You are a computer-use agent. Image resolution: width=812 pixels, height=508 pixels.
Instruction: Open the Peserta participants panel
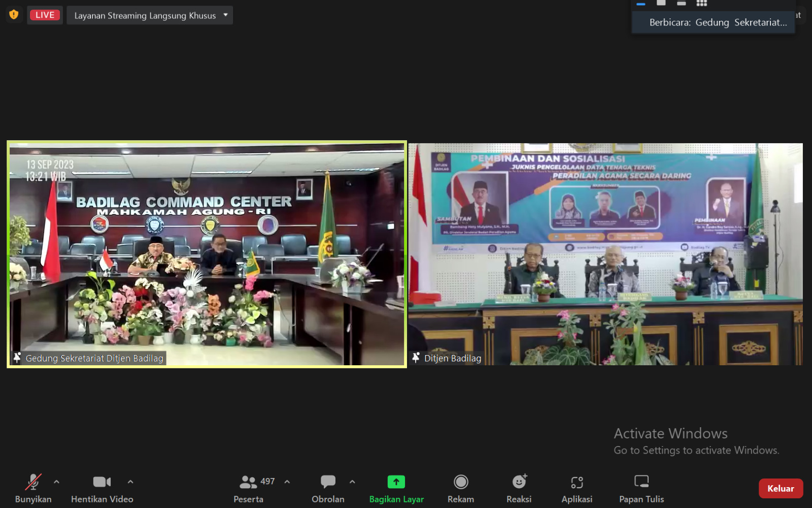[248, 488]
